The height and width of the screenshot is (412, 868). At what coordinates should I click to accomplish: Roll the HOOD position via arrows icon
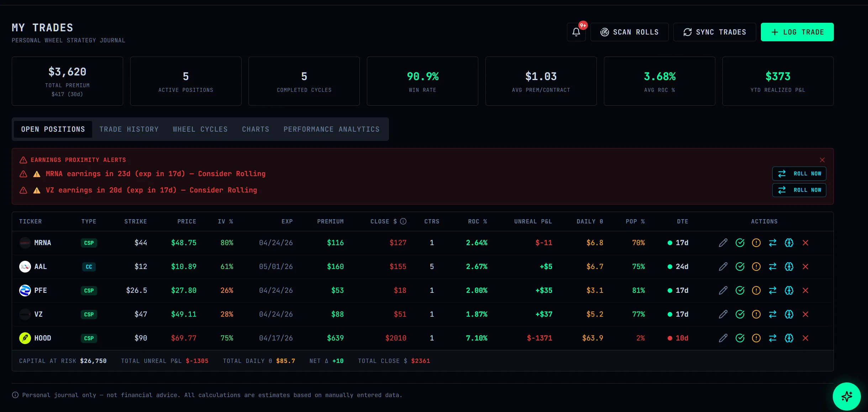pyautogui.click(x=773, y=338)
